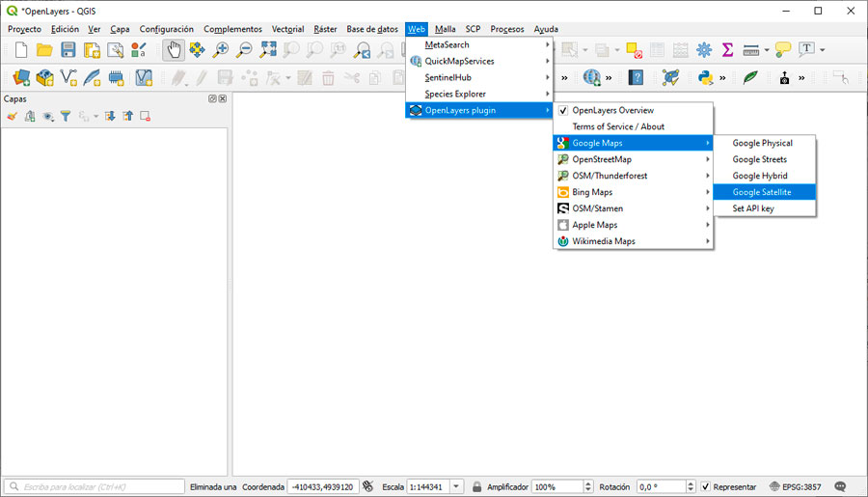This screenshot has width=868, height=497.
Task: Expand the Bing Maps submenu
Action: [633, 192]
